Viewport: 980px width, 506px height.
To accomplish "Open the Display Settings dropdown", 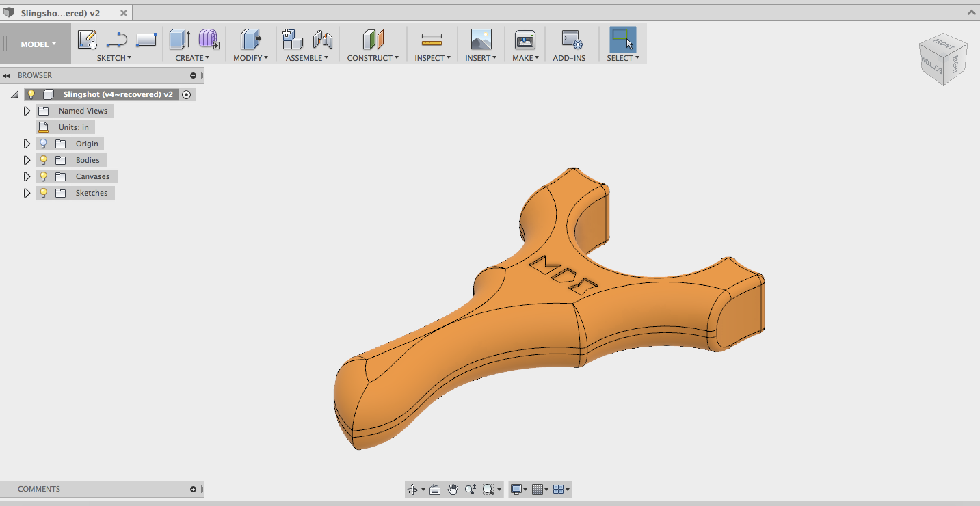I will [516, 489].
